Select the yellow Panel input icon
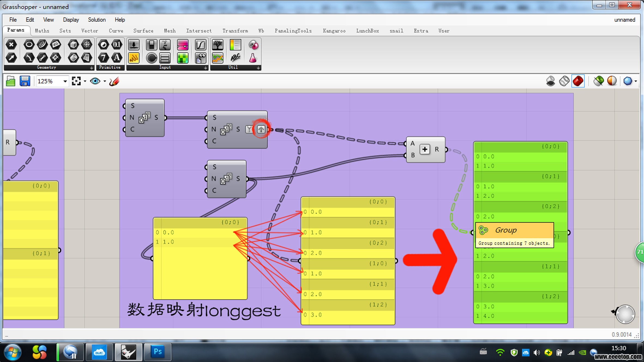Viewport: 644px width, 362px height. (134, 57)
